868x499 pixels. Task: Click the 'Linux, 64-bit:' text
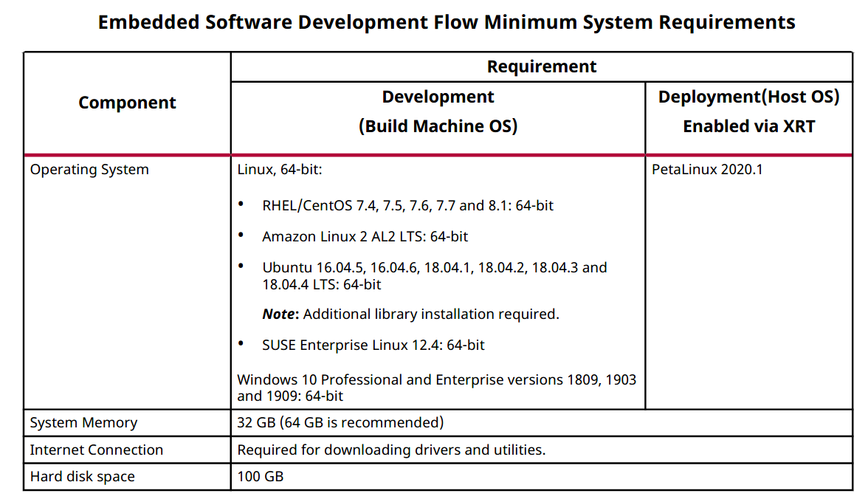pos(280,170)
